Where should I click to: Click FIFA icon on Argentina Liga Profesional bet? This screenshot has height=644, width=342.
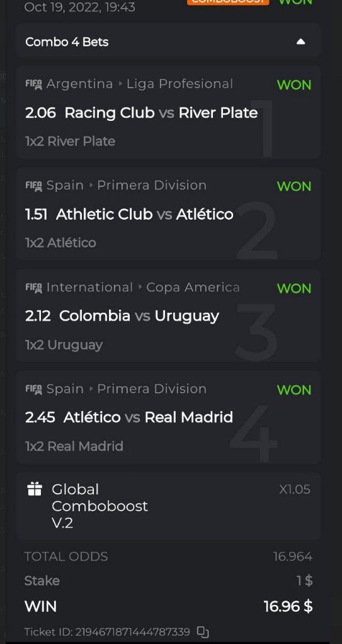point(34,84)
